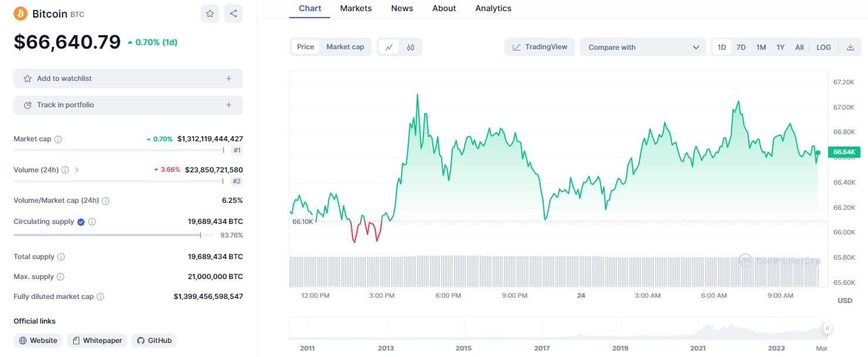This screenshot has width=868, height=357.
Task: Click the Circulating supply verified badge
Action: point(81,222)
